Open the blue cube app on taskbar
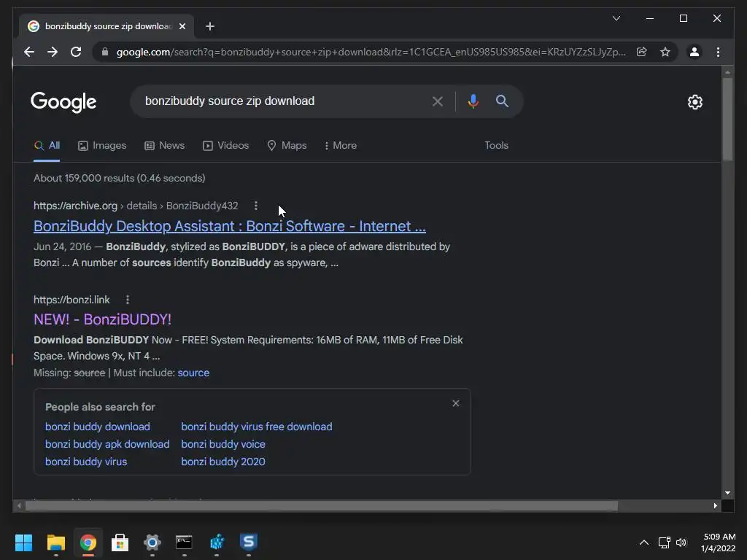Screen dimensions: 747x560 tap(217, 542)
